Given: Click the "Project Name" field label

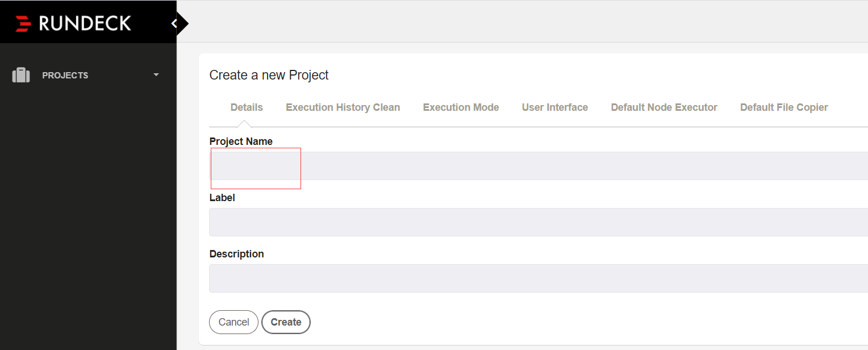Looking at the screenshot, I should [241, 141].
